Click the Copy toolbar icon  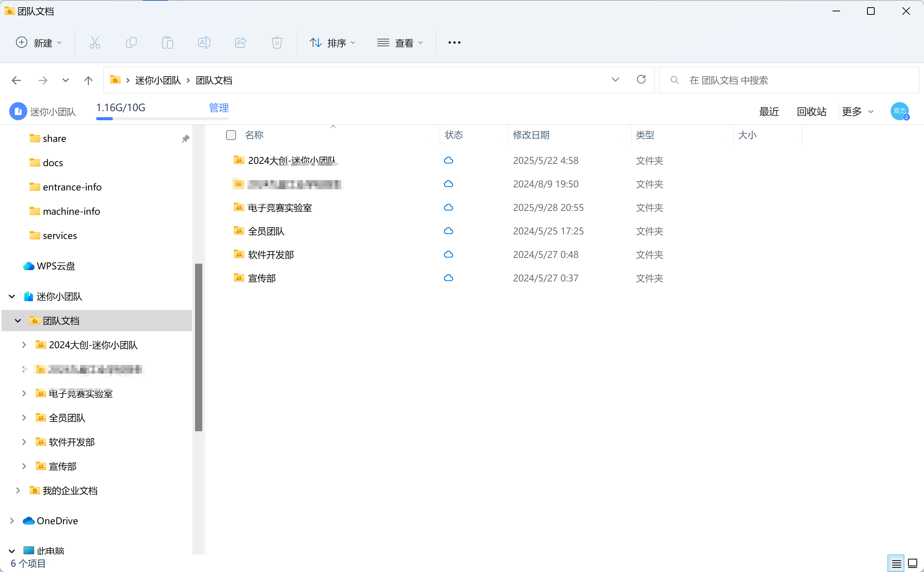pyautogui.click(x=131, y=42)
